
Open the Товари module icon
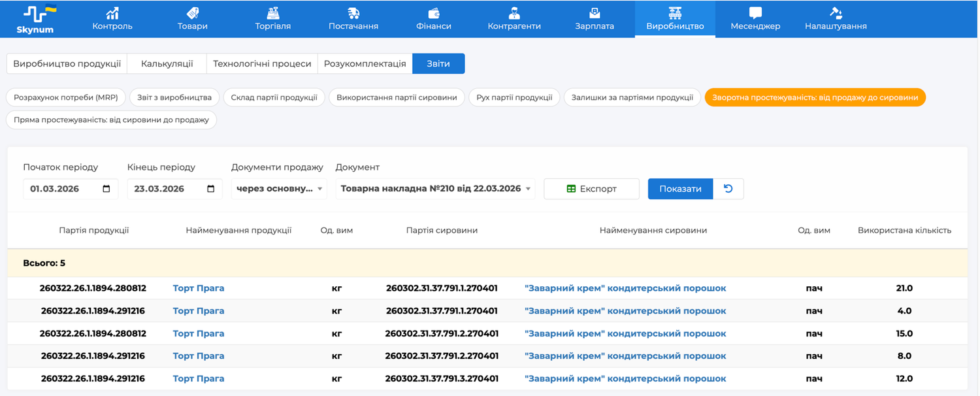[x=193, y=13]
